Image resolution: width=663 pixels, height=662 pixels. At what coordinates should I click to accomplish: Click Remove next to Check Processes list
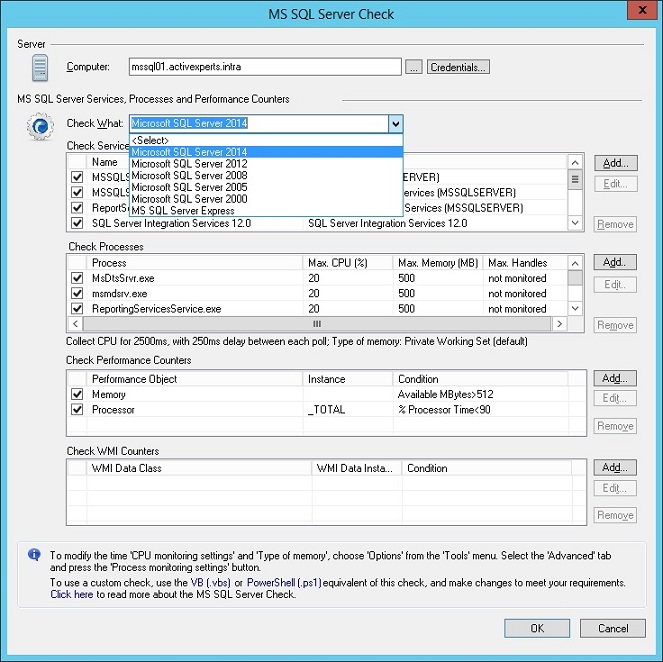pyautogui.click(x=615, y=325)
